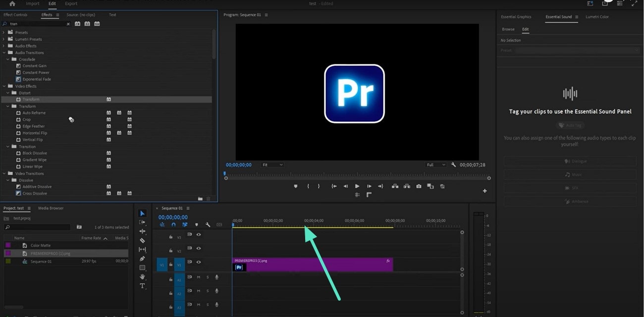Play the sequence in Program monitor
This screenshot has width=644, height=317.
click(x=357, y=186)
